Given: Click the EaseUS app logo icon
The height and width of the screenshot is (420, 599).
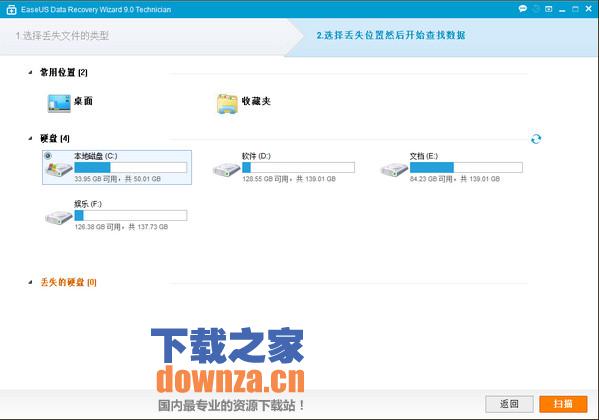Looking at the screenshot, I should coord(11,10).
